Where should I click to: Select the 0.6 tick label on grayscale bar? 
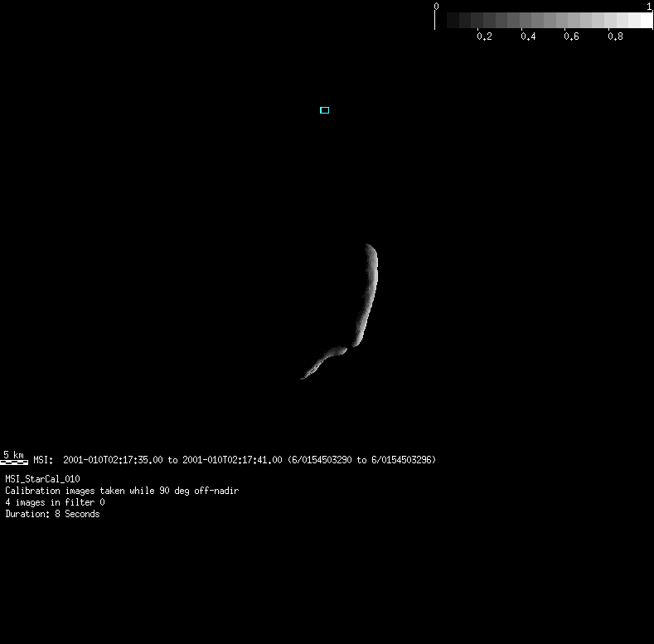(571, 36)
